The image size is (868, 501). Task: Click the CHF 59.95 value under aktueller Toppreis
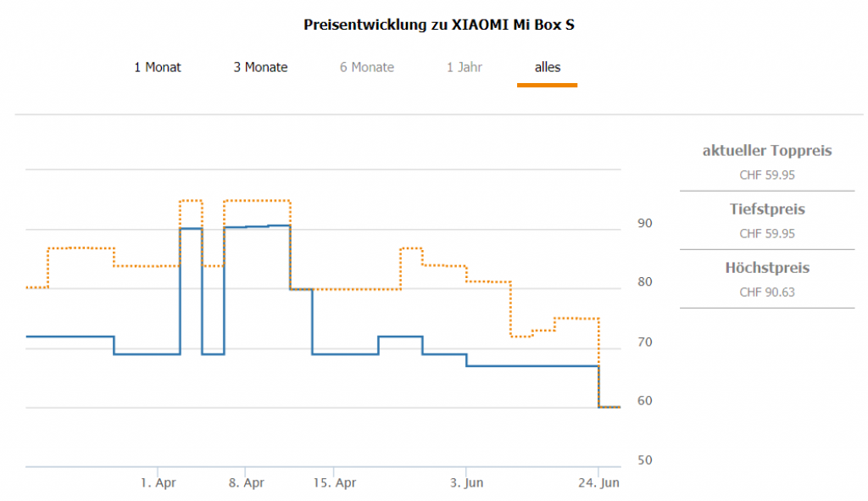767,175
